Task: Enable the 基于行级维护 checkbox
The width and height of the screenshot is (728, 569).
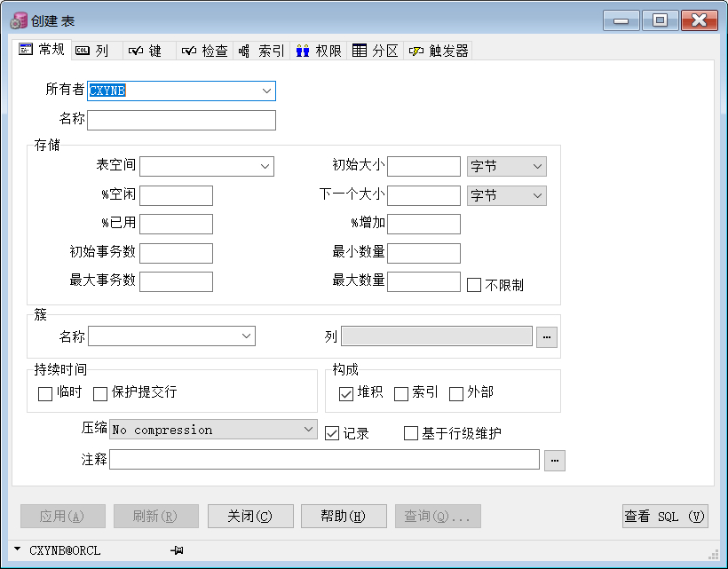Action: [x=411, y=433]
